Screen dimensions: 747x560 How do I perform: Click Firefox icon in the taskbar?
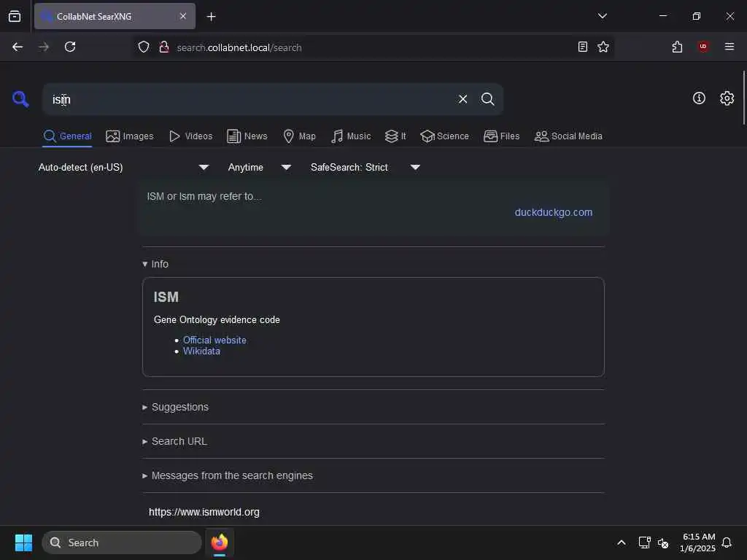220,542
